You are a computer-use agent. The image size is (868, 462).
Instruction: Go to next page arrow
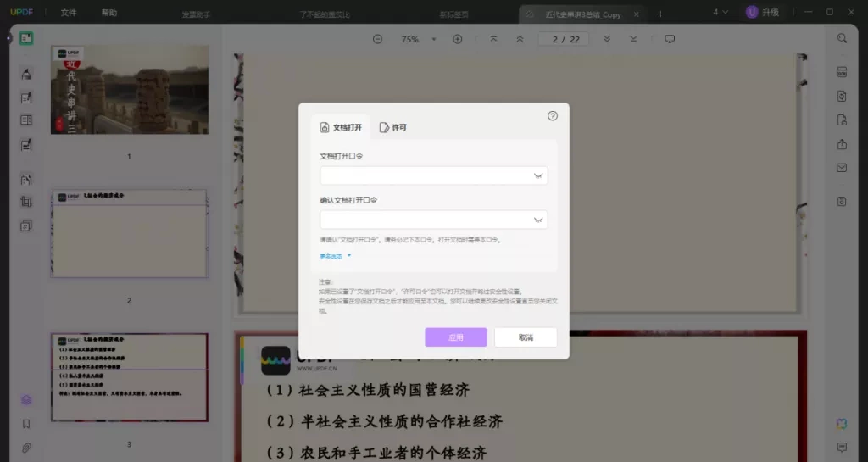pos(607,39)
